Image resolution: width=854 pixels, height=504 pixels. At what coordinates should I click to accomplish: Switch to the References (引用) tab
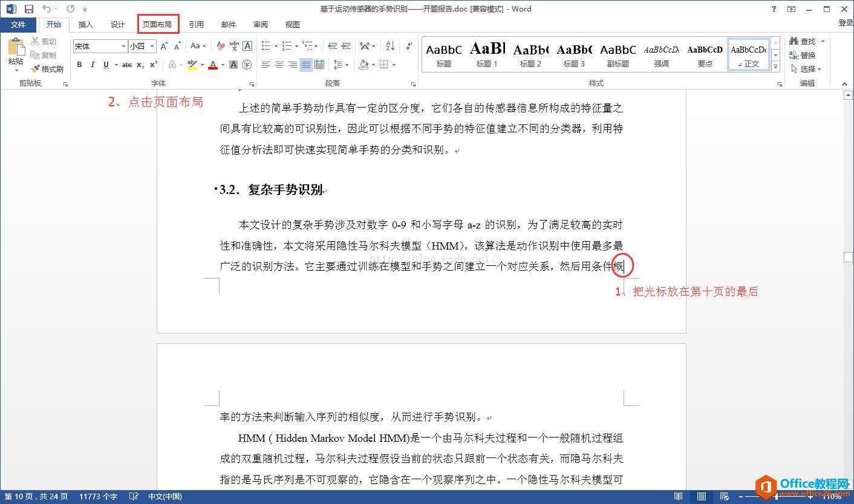coord(196,24)
